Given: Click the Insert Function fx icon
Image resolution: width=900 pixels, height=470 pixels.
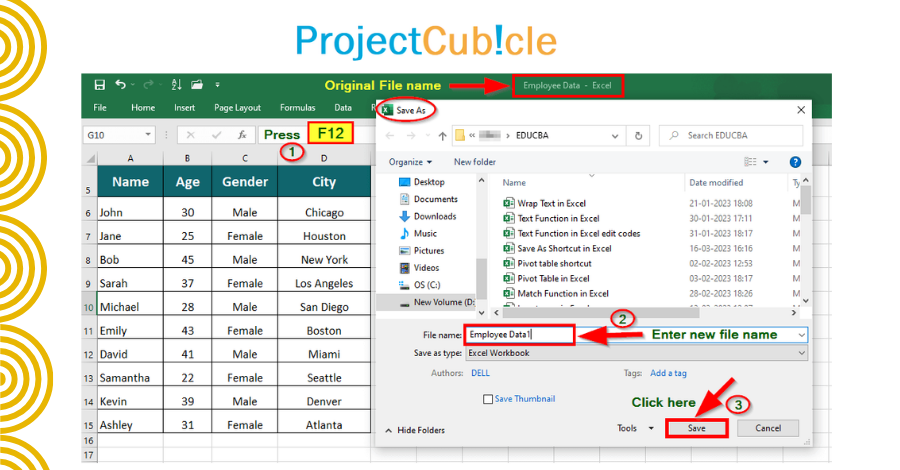Looking at the screenshot, I should [x=242, y=135].
